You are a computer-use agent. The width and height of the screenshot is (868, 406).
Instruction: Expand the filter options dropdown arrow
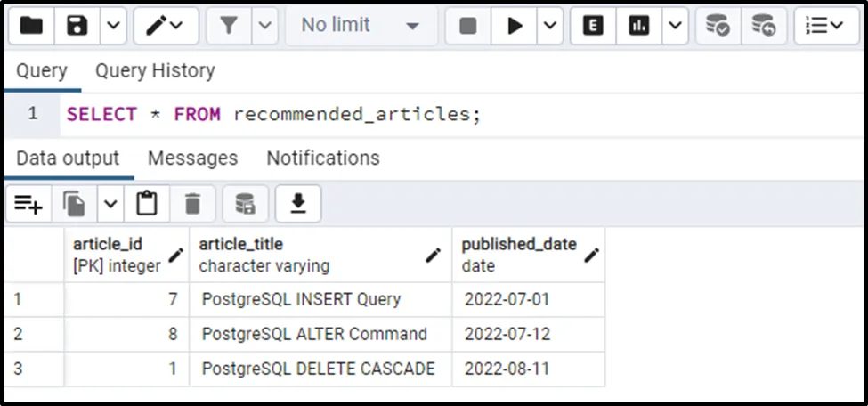pos(264,27)
